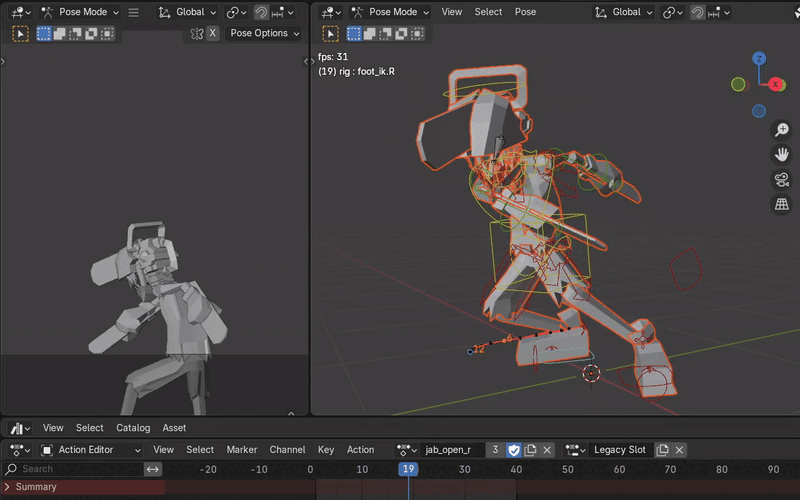The width and height of the screenshot is (800, 500).
Task: Toggle X-axis mirror in left viewport
Action: point(213,33)
